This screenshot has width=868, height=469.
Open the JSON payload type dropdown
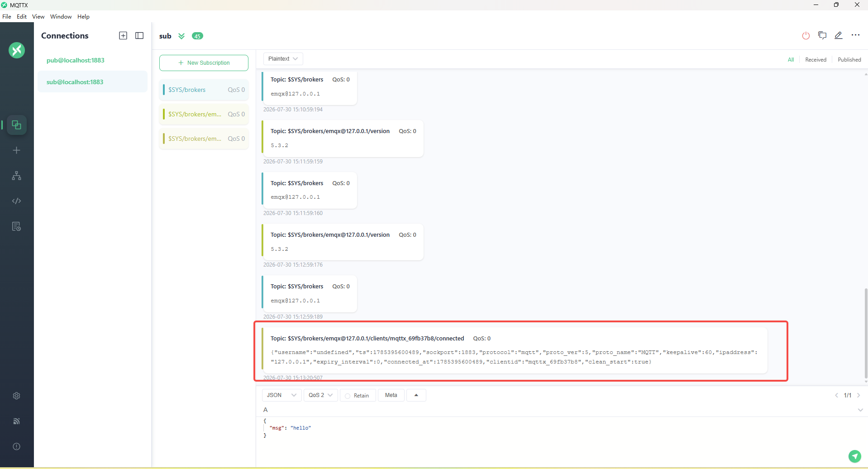pyautogui.click(x=281, y=395)
